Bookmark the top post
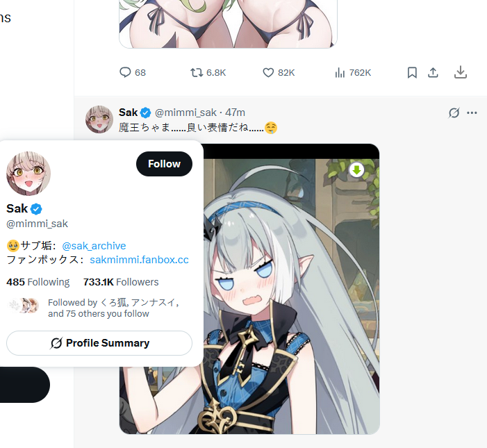487x448 pixels. coord(412,73)
